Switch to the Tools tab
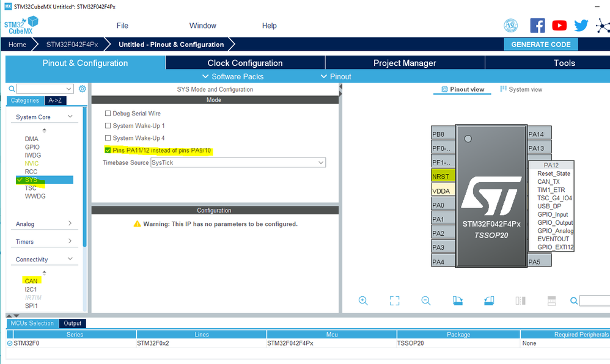 click(x=564, y=63)
